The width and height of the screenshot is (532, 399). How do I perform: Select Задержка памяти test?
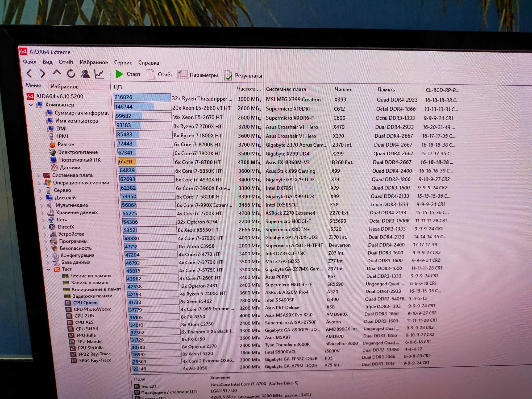pos(88,296)
